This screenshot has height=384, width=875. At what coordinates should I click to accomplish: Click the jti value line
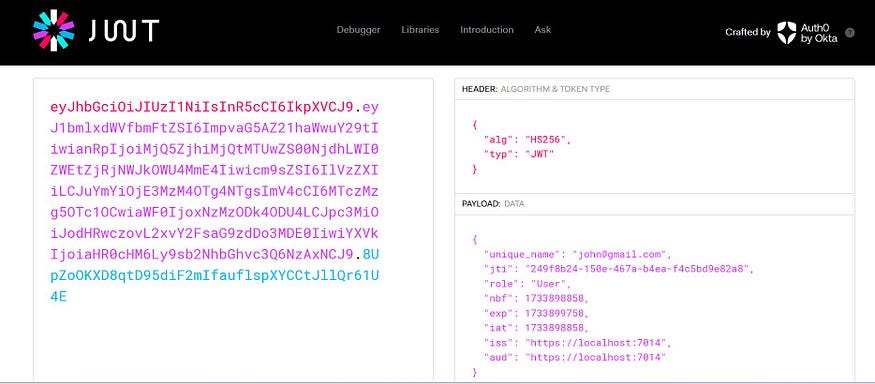(619, 269)
